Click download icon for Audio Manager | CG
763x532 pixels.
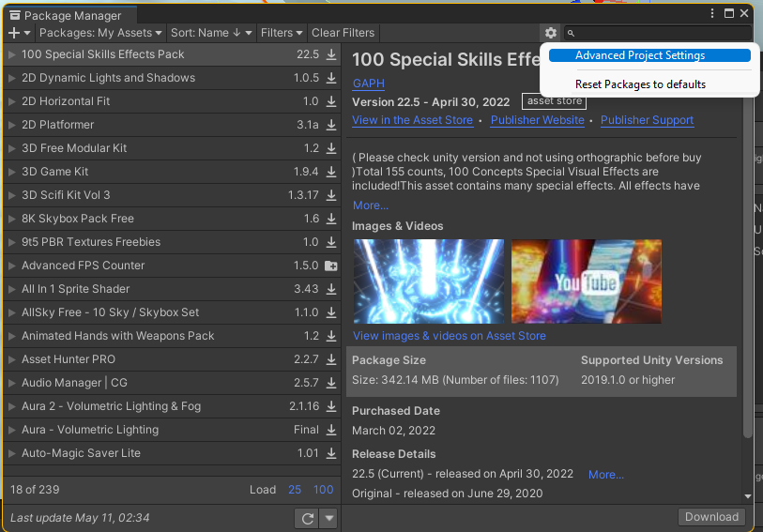pyautogui.click(x=331, y=383)
